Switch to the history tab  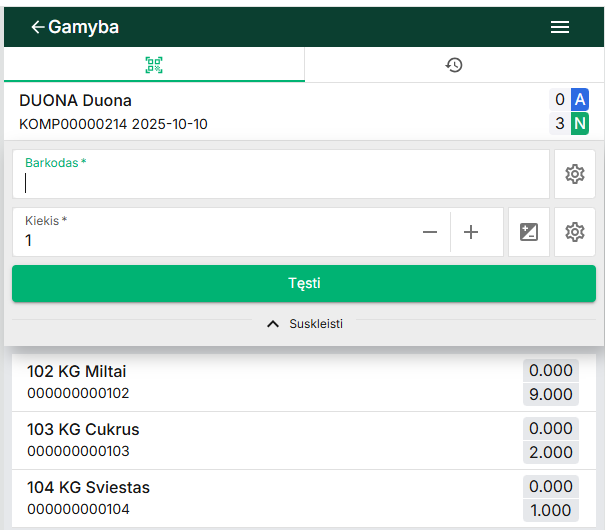point(454,65)
